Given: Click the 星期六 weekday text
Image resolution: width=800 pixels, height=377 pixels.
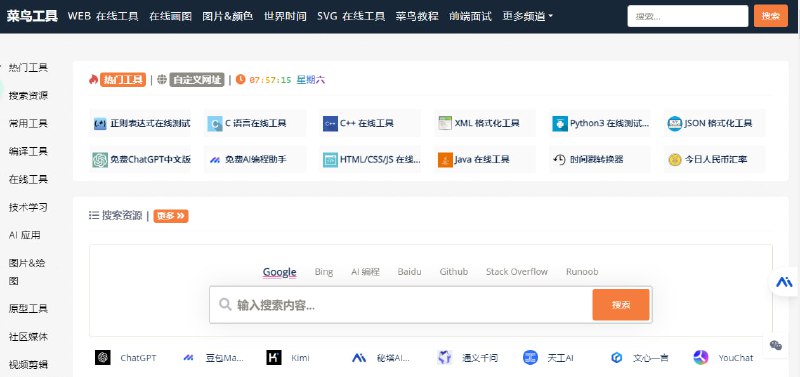Looking at the screenshot, I should click(311, 80).
